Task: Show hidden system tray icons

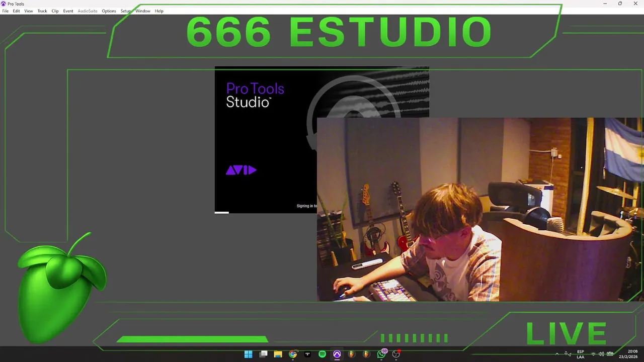Action: tap(556, 354)
